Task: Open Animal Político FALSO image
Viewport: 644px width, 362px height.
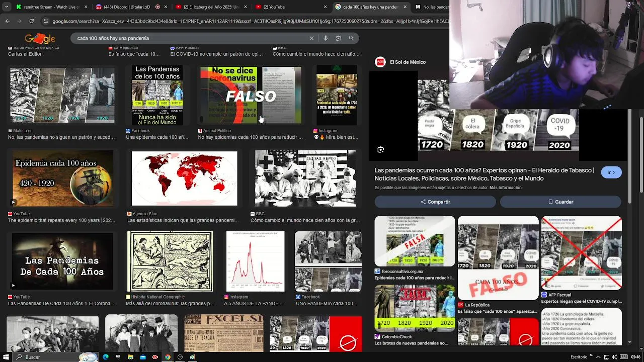Action: point(251,95)
